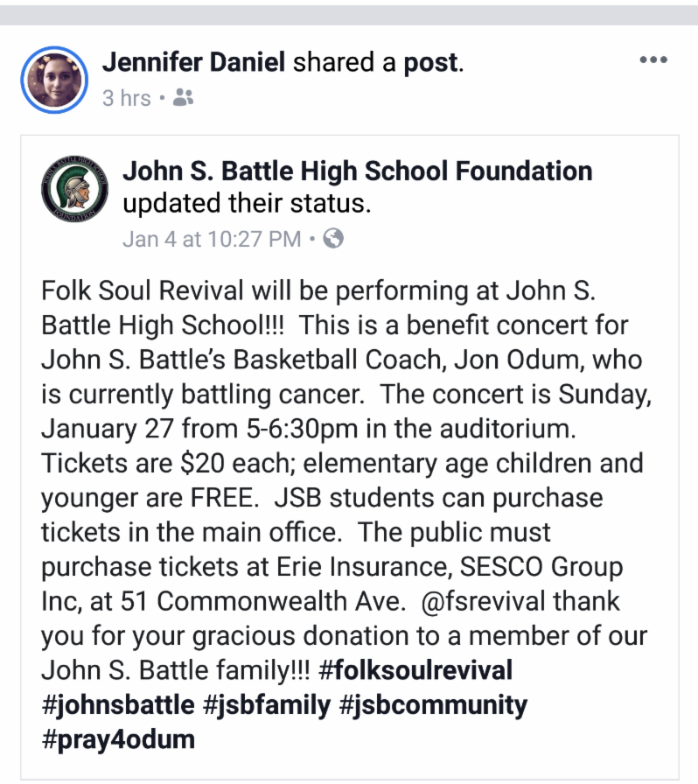
Task: Click "updated their status." text
Action: coord(248,205)
